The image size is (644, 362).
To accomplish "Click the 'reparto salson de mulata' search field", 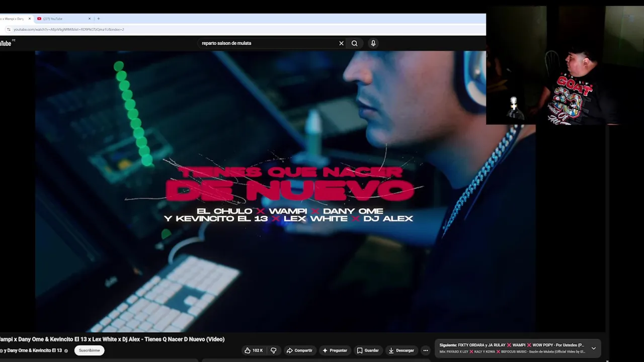I will [x=269, y=43].
